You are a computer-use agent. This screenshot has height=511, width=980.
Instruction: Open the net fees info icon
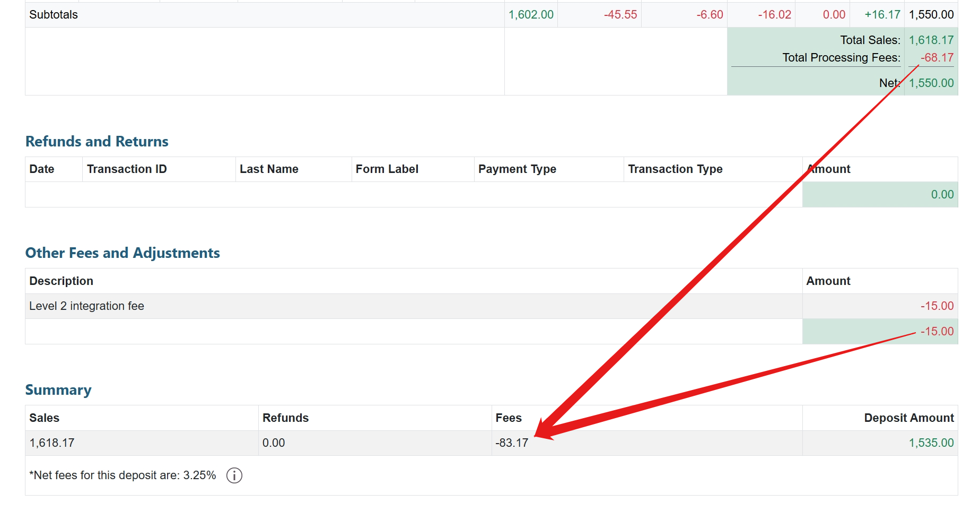point(234,475)
